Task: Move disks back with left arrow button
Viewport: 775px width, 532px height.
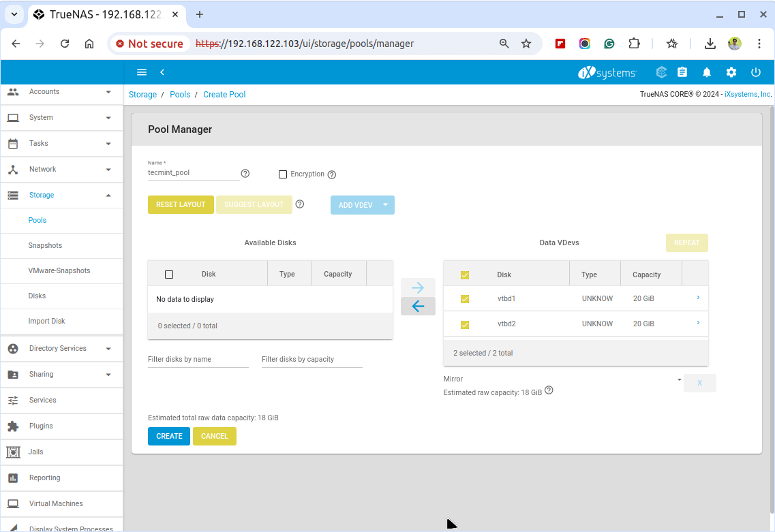Action: tap(418, 307)
